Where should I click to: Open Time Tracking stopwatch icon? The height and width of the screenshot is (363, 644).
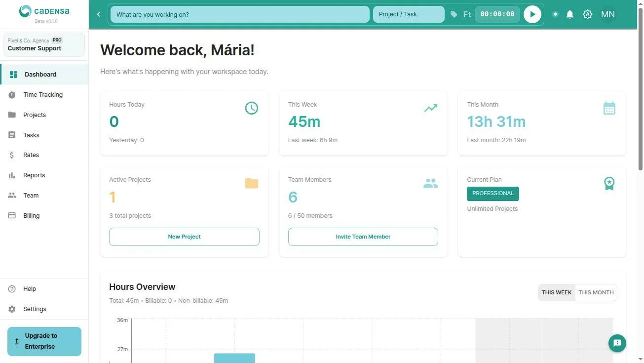pos(12,95)
